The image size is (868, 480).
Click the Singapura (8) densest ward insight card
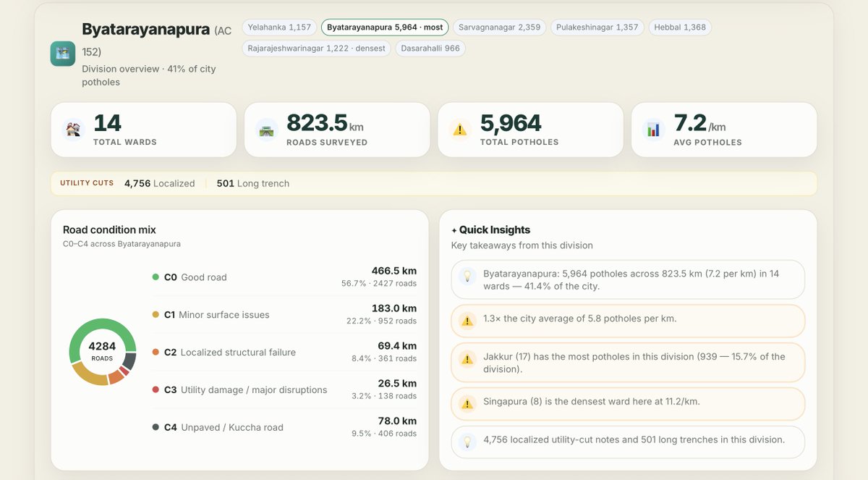[x=628, y=403]
